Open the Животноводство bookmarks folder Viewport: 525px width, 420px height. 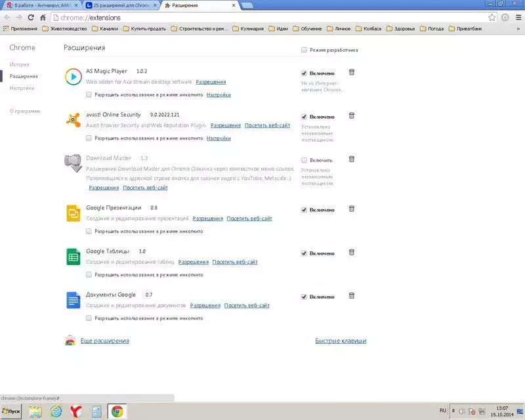[x=64, y=29]
